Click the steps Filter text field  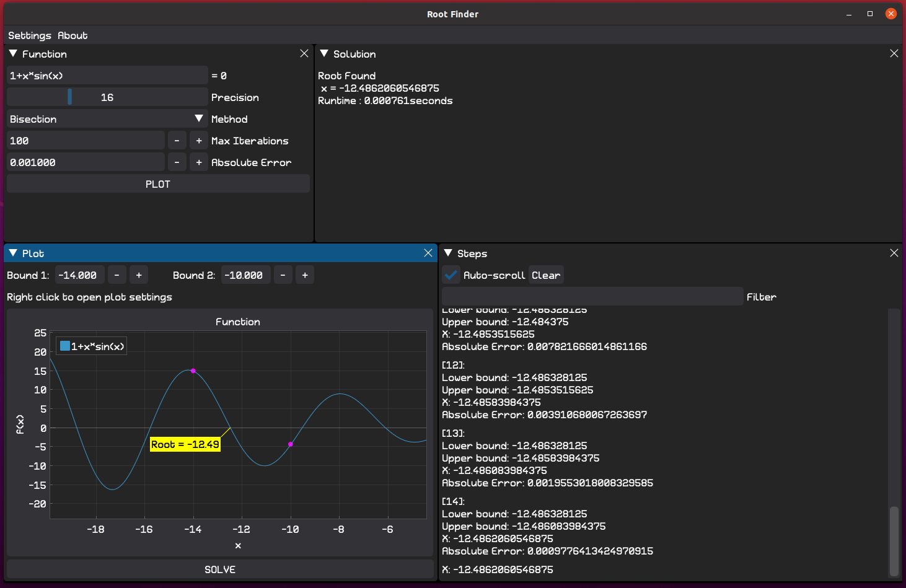tap(592, 297)
